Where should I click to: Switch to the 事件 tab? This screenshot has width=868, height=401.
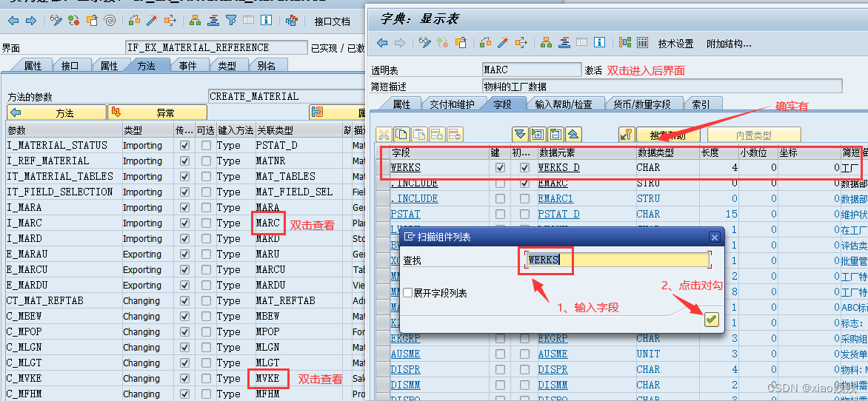187,66
